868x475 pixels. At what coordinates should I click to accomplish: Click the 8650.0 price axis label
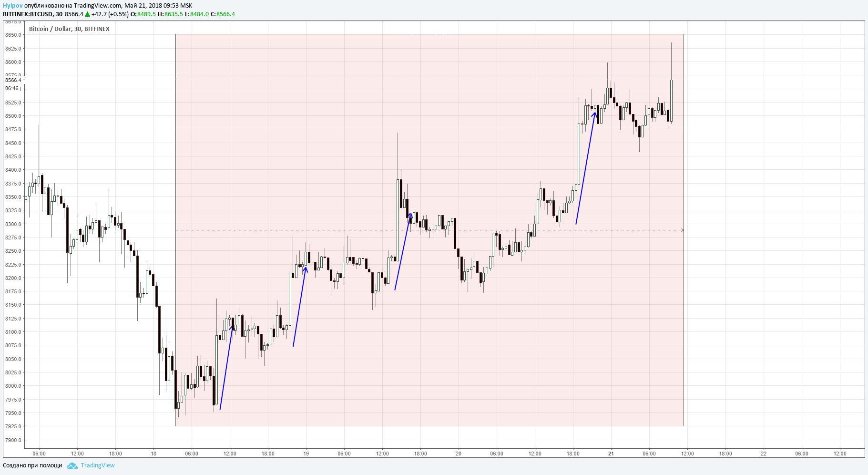coord(13,35)
